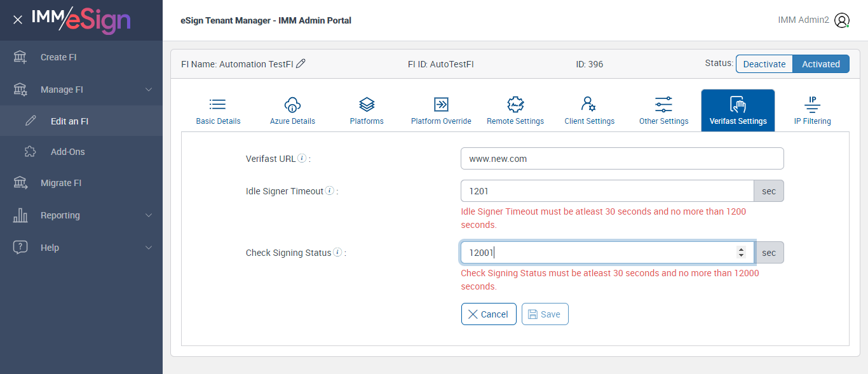Image resolution: width=868 pixels, height=374 pixels.
Task: Click the Save button
Action: click(x=545, y=314)
